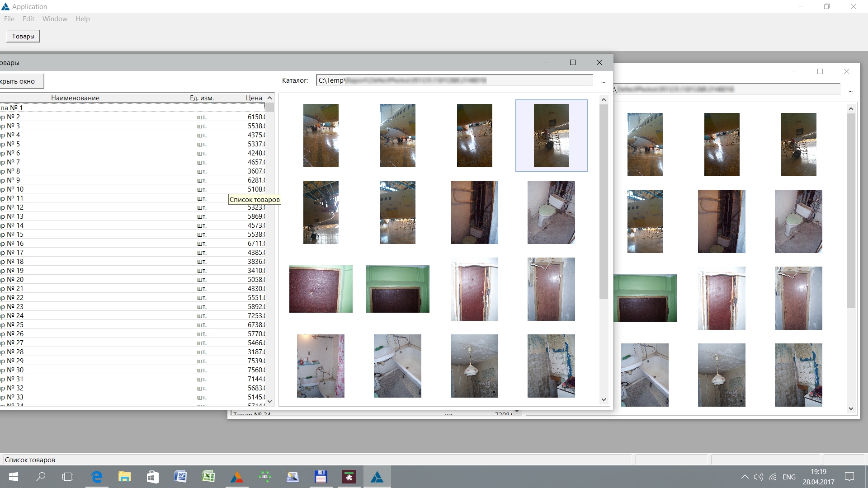
Task: Select the toilet photo thumbnail
Action: tap(551, 212)
